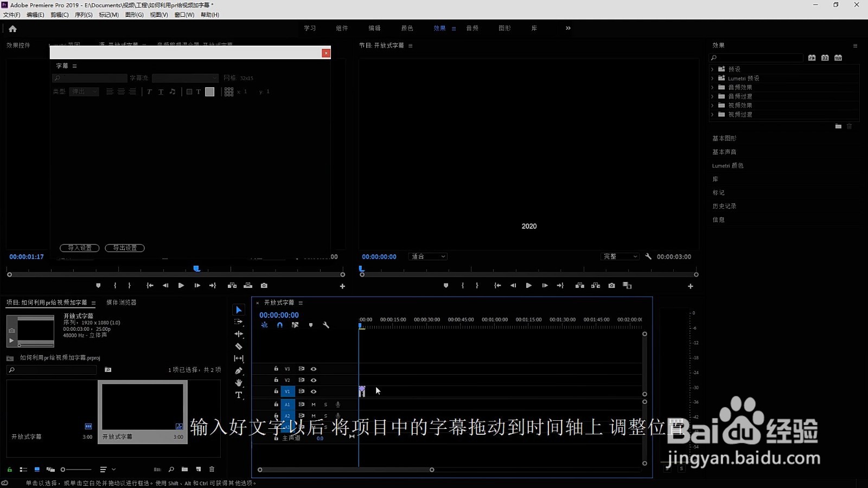Image resolution: width=868 pixels, height=488 pixels.
Task: Toggle V2 track output eye
Action: (314, 380)
